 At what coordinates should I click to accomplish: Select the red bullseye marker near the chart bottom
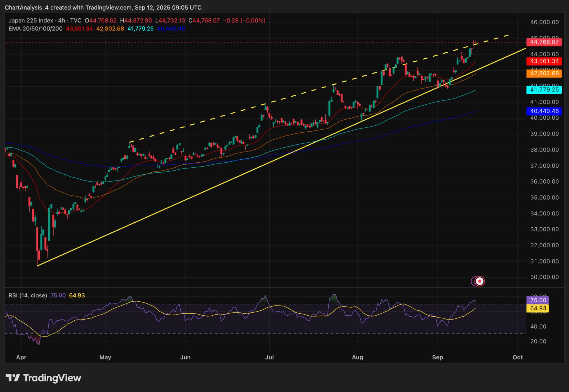479,281
